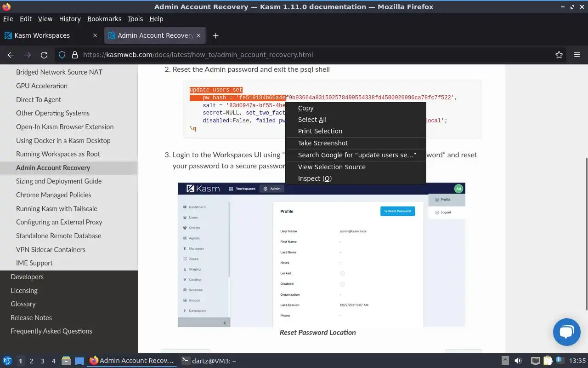Switch to workspace 3 in pager
588x368 pixels.
click(x=42, y=361)
